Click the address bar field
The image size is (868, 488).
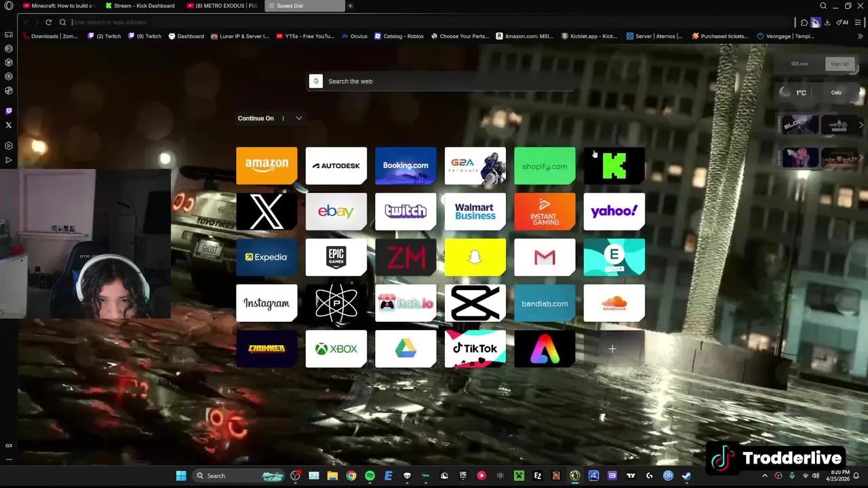tap(427, 22)
